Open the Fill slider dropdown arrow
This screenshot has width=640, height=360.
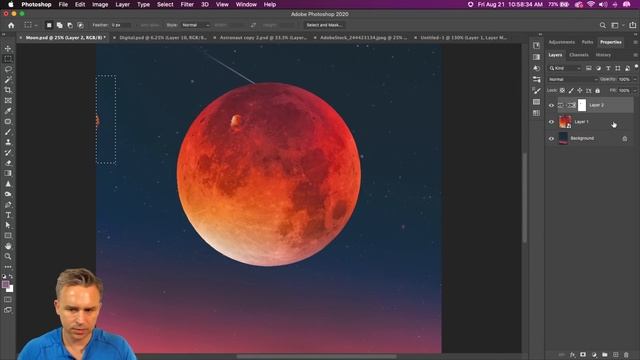click(634, 90)
